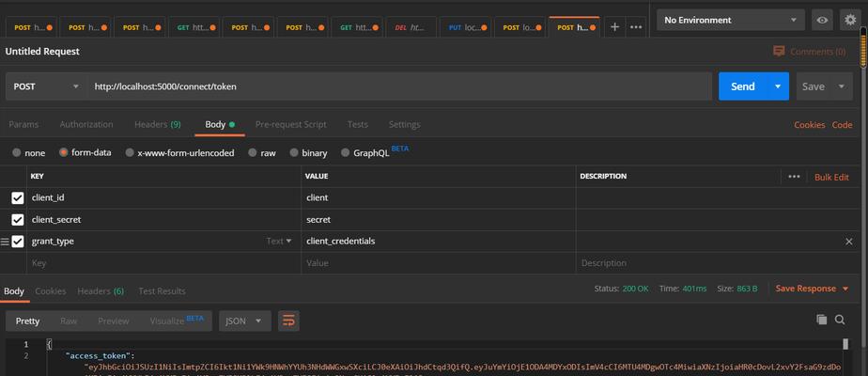The width and height of the screenshot is (868, 376).
Task: Open the Authorization tab
Action: pos(86,125)
